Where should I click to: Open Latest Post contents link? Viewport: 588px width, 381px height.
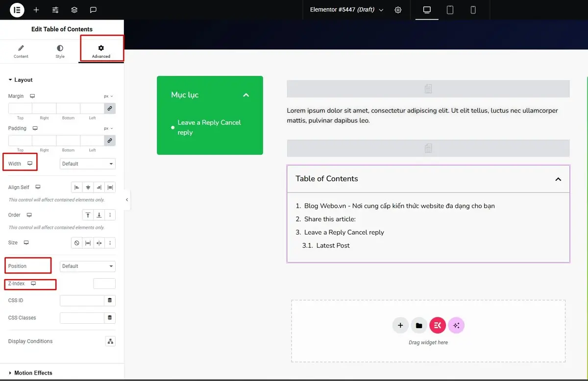[333, 245]
